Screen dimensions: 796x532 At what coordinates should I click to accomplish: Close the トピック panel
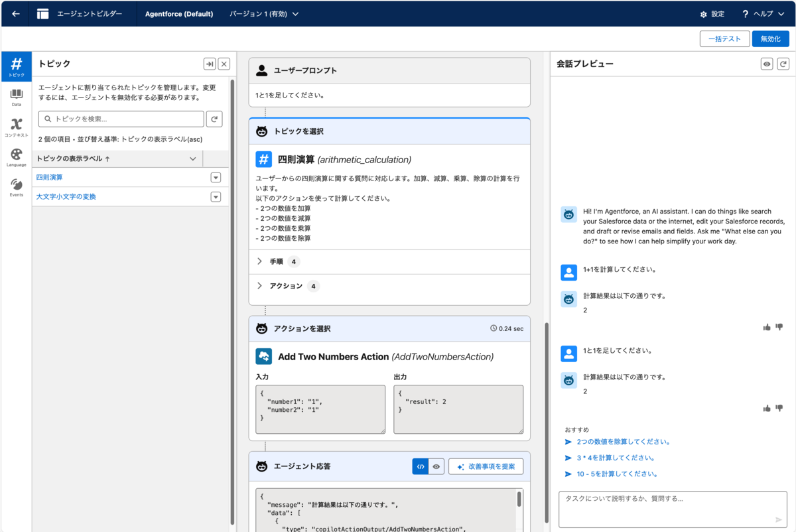[224, 64]
